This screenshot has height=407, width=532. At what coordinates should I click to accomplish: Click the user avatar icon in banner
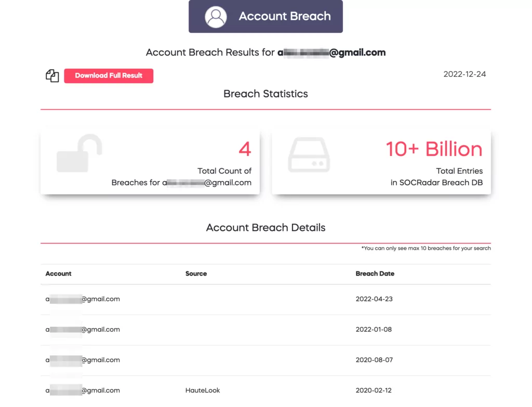[216, 17]
